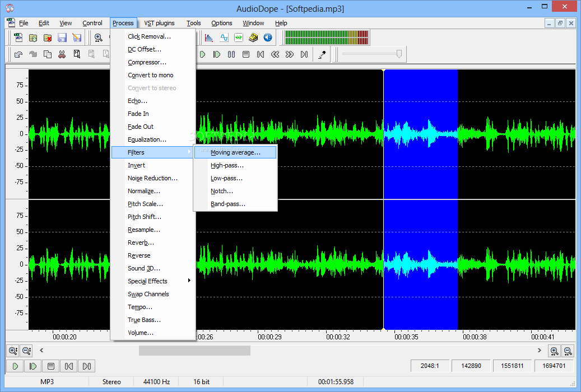Click the bottom Play button
Image resolution: width=581 pixels, height=392 pixels.
[15, 366]
